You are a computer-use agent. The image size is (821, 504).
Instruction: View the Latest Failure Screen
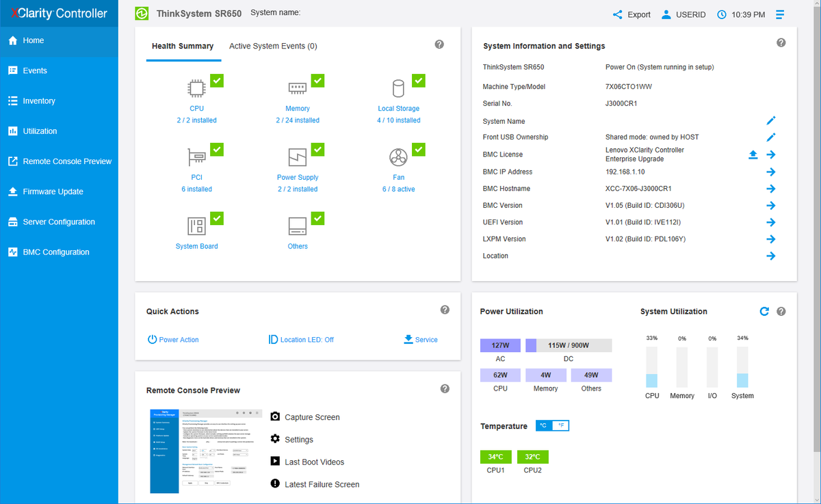tap(276, 484)
